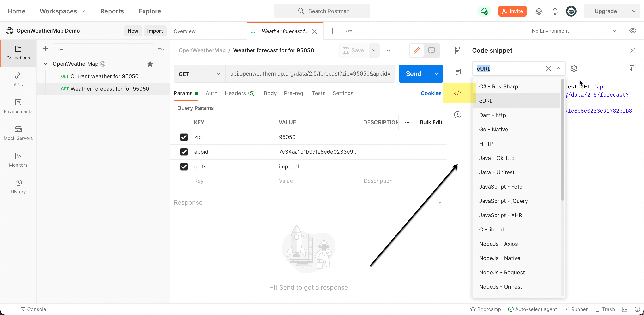Open the History sidebar section
Viewport: 644px width, 315px height.
coord(18,186)
